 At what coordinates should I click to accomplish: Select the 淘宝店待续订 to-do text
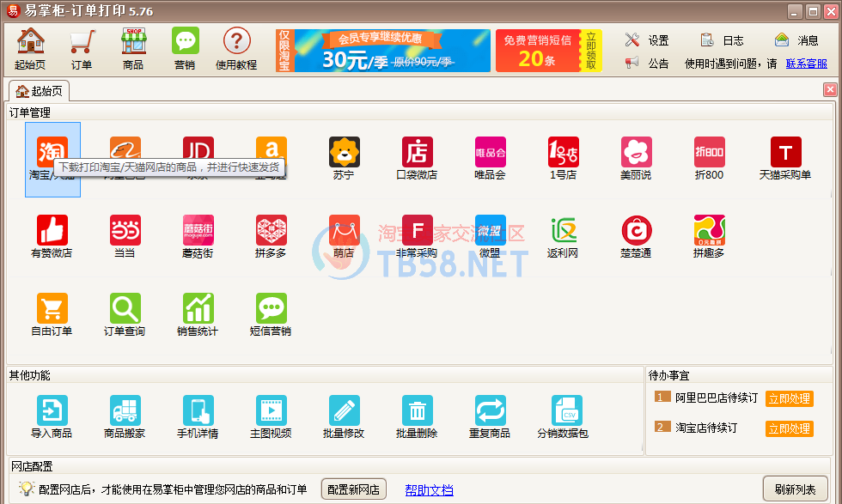point(706,428)
